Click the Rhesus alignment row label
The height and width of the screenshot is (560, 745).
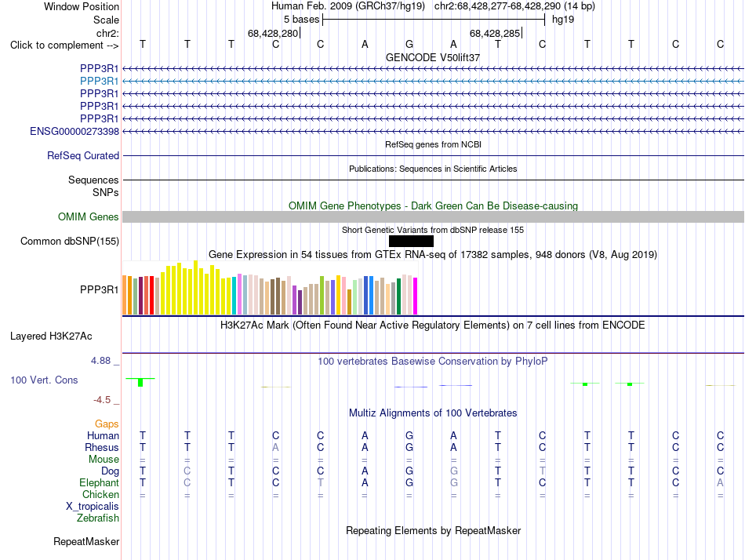coord(102,447)
